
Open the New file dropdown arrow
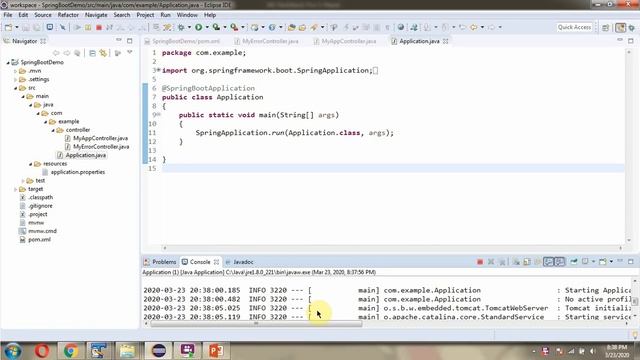pos(17,27)
